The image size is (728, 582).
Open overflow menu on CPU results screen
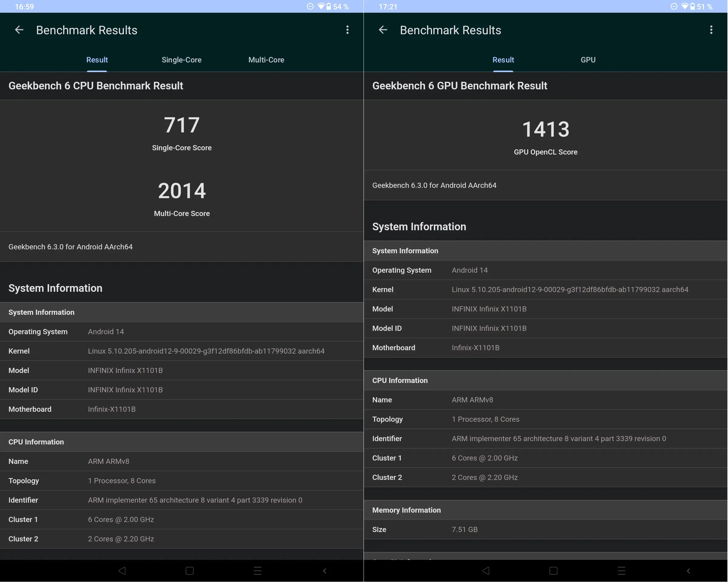[347, 30]
